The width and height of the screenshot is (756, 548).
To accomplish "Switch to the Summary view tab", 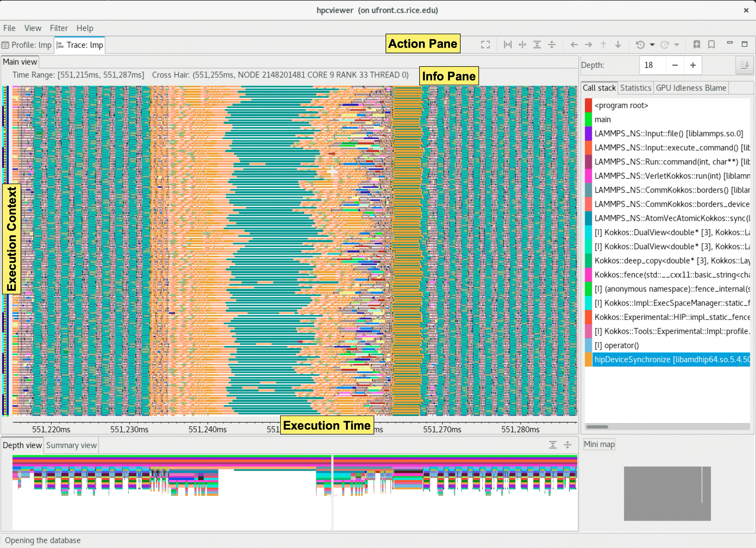I will click(x=71, y=445).
